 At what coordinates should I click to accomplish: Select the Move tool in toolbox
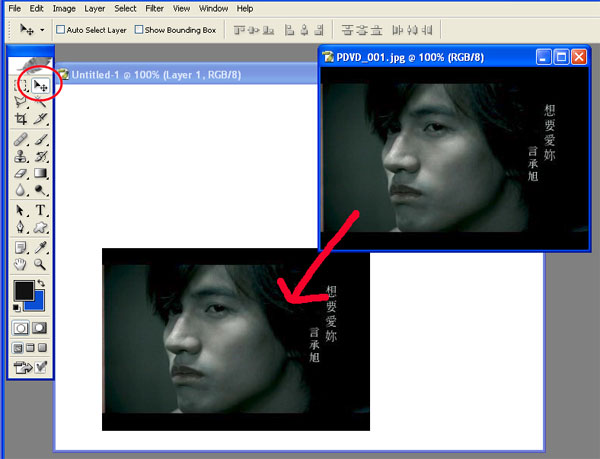pyautogui.click(x=40, y=86)
